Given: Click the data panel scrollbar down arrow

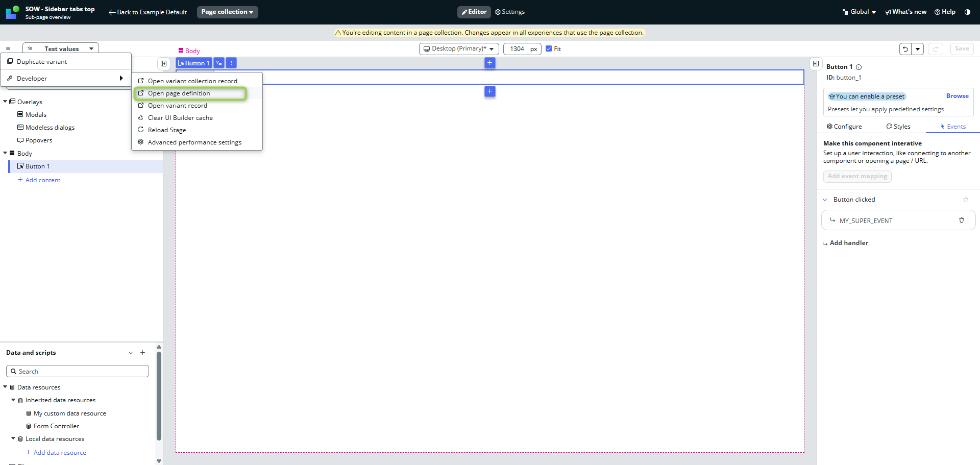Looking at the screenshot, I should (x=159, y=460).
